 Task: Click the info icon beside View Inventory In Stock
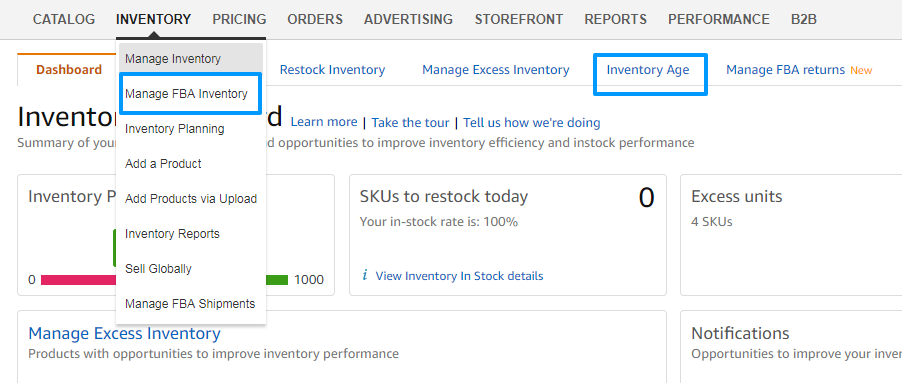(365, 275)
